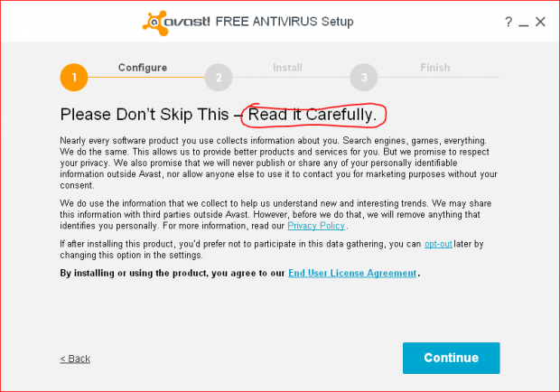Click the bold By installing or using sentence

(x=240, y=273)
